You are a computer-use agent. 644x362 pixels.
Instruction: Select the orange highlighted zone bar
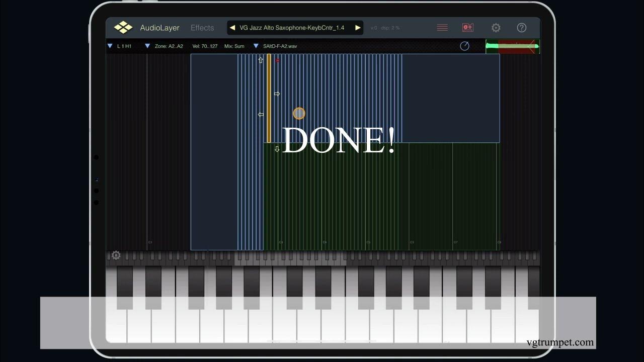point(269,98)
